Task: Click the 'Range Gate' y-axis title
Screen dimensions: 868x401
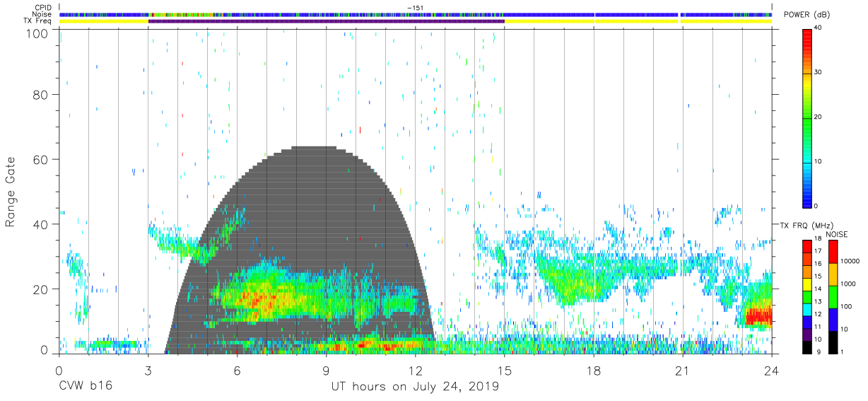Action: pyautogui.click(x=11, y=192)
